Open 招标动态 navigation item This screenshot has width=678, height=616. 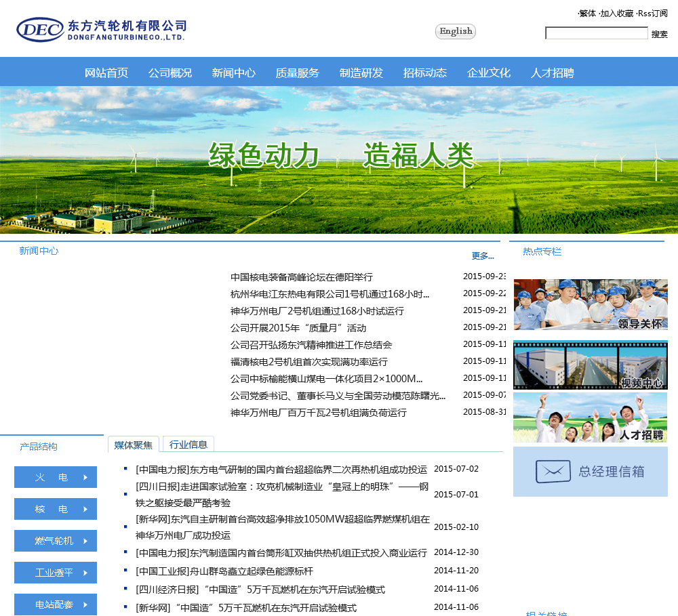[x=424, y=73]
